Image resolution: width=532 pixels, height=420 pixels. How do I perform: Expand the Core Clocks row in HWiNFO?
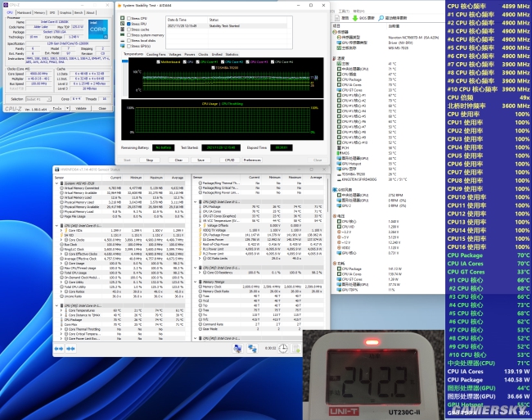pos(61,240)
